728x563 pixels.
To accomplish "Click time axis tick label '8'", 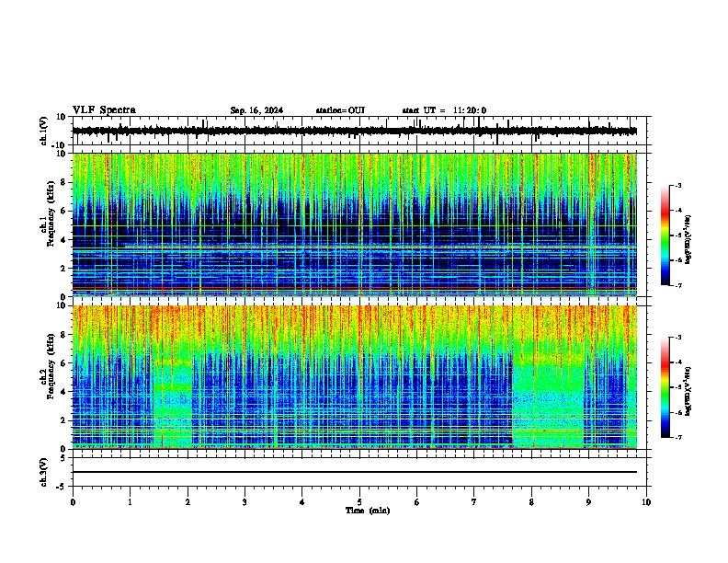I will [x=531, y=502].
